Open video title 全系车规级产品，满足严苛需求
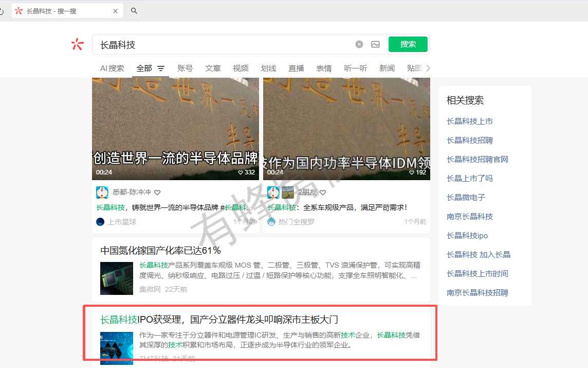The width and height of the screenshot is (588, 368). (x=337, y=207)
